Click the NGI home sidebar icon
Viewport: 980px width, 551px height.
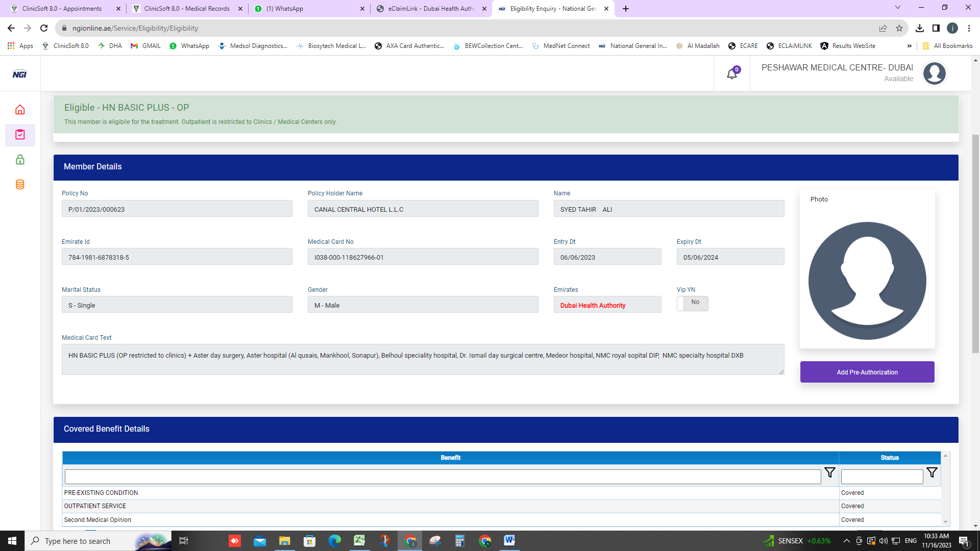click(x=20, y=110)
